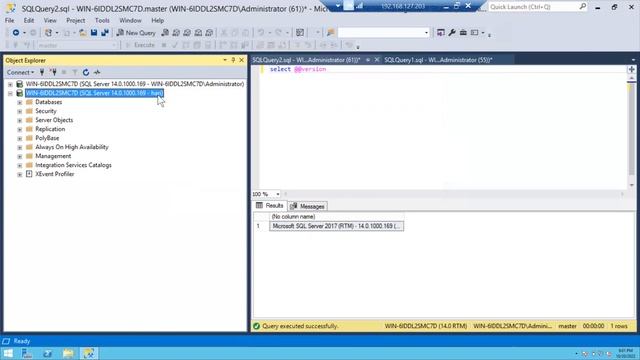Viewport: 640px width, 360px height.
Task: Click the Registered Servers window icon in the toolbar
Action: pos(440,33)
